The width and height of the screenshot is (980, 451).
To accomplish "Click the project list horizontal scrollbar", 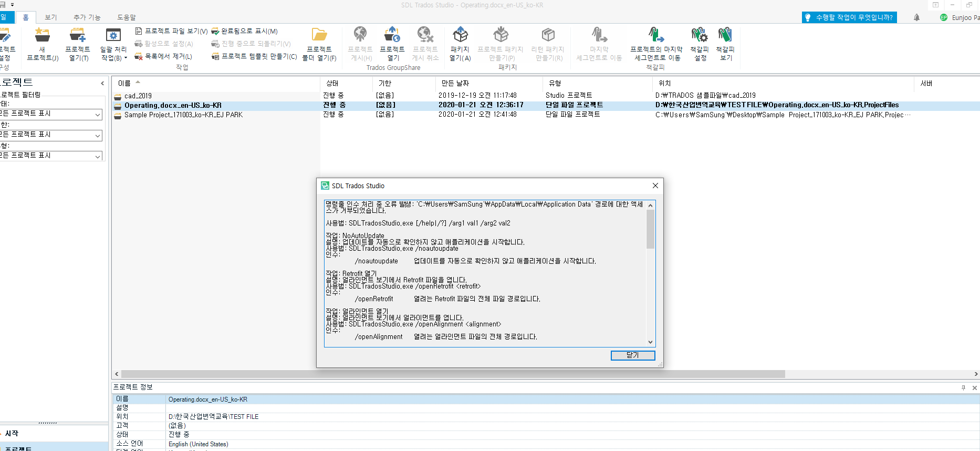I will [453, 374].
